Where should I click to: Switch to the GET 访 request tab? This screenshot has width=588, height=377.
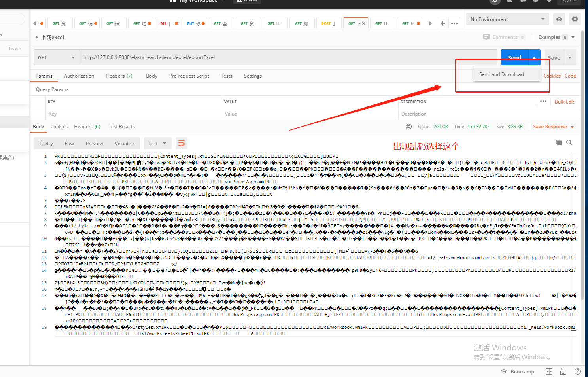coord(88,23)
